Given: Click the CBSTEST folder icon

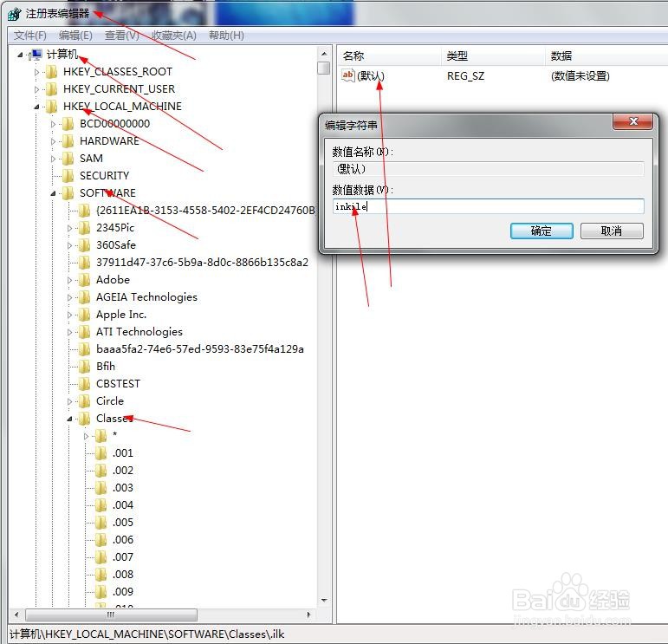Looking at the screenshot, I should point(85,384).
